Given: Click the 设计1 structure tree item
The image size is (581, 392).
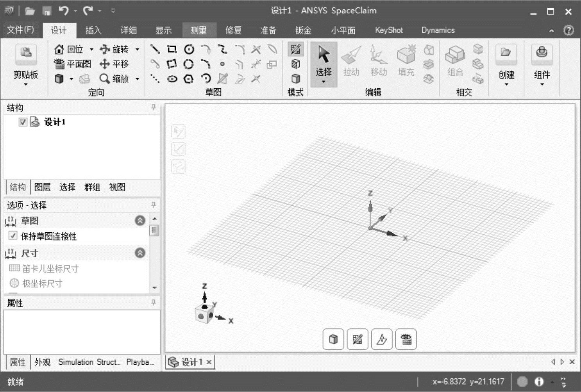Looking at the screenshot, I should coord(55,122).
